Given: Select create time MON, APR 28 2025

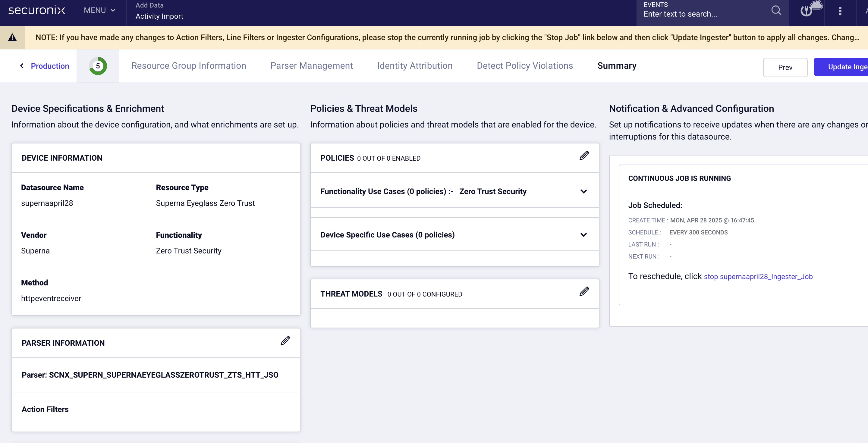Looking at the screenshot, I should click(x=712, y=220).
